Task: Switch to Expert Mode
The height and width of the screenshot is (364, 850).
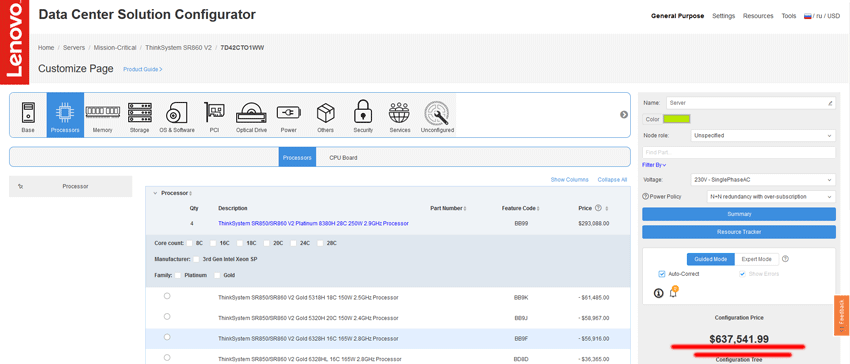Action: coord(756,259)
